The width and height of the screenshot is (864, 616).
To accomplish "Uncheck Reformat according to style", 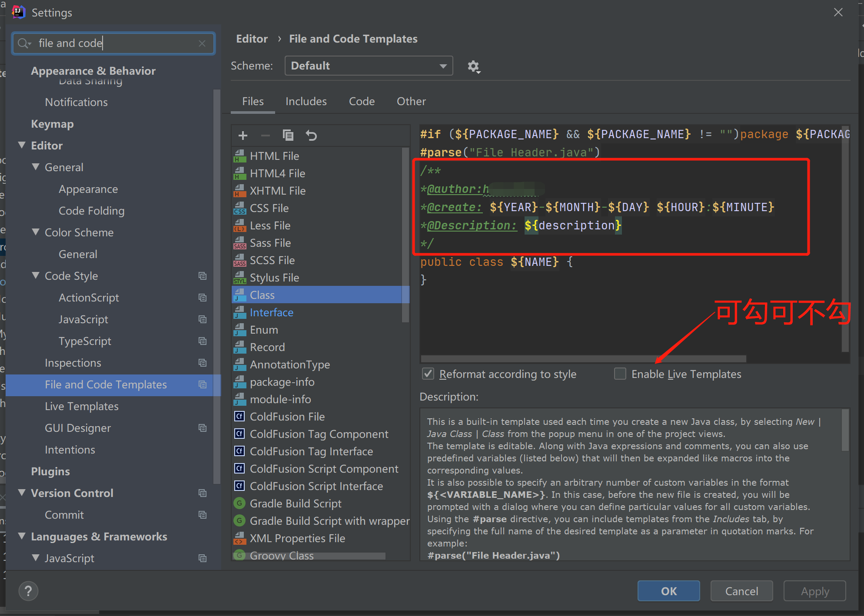I will (x=428, y=374).
